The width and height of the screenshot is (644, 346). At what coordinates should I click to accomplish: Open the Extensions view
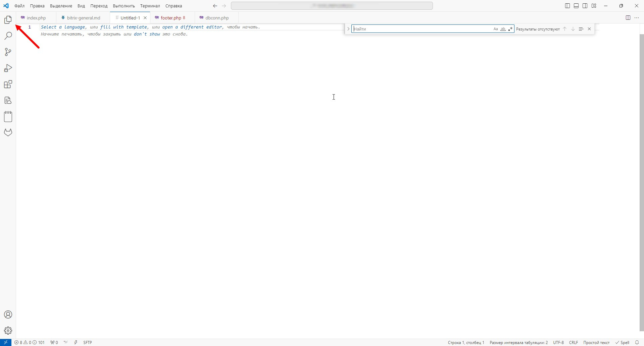coord(8,84)
